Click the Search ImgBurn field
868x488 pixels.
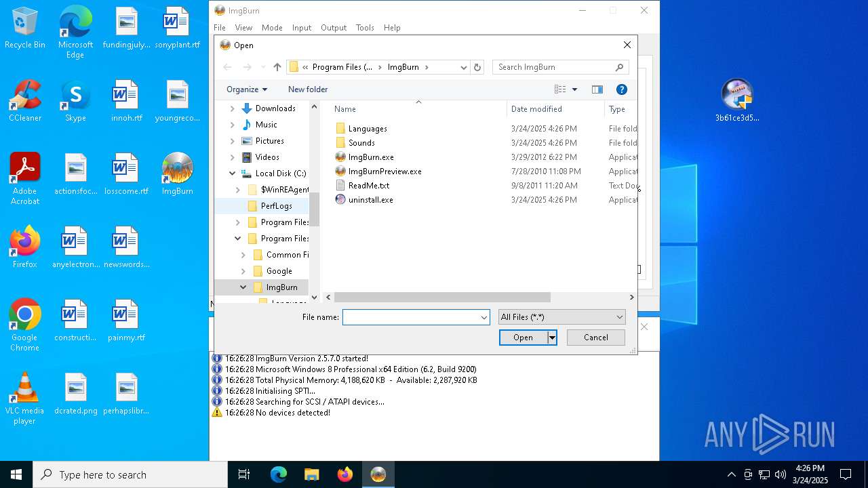coord(553,67)
